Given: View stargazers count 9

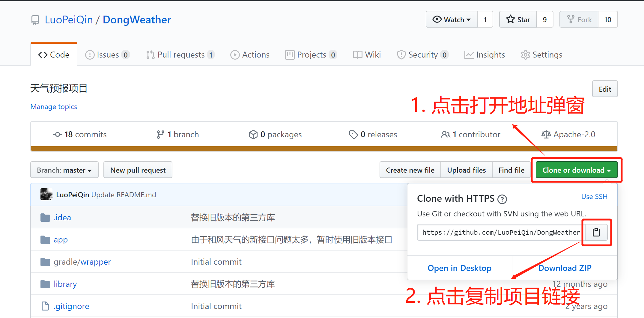Looking at the screenshot, I should coord(545,19).
